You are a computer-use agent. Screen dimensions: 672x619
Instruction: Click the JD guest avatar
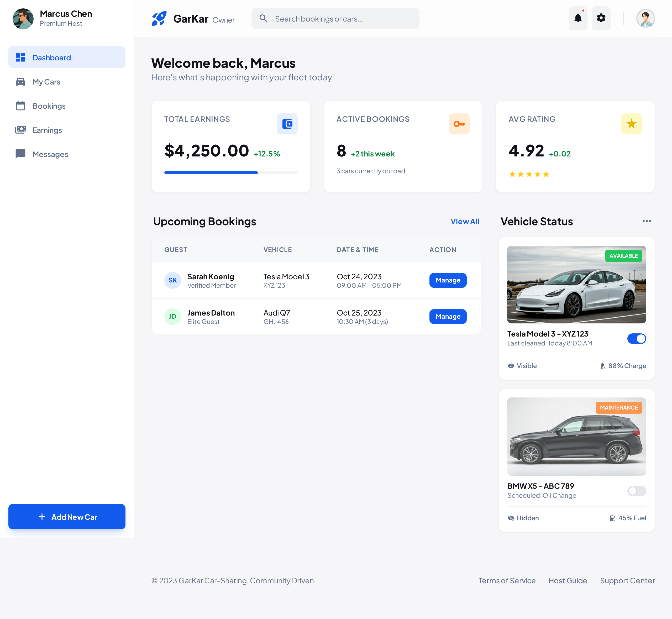(x=172, y=317)
